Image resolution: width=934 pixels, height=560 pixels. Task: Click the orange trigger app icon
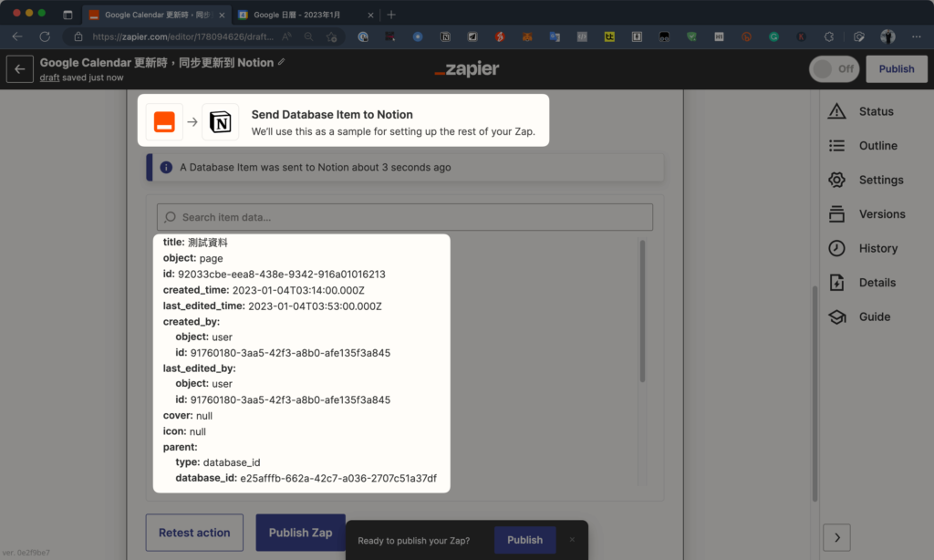164,122
